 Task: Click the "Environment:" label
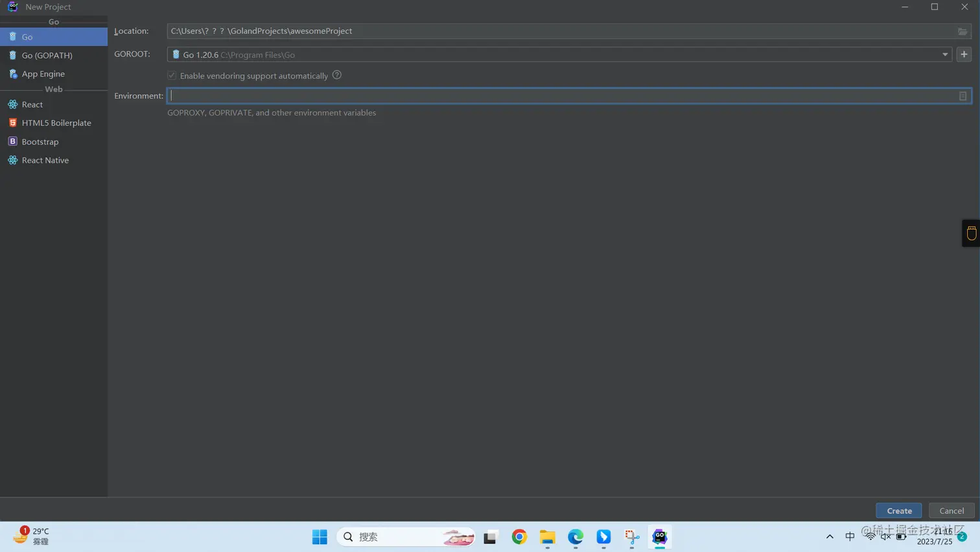coord(139,96)
